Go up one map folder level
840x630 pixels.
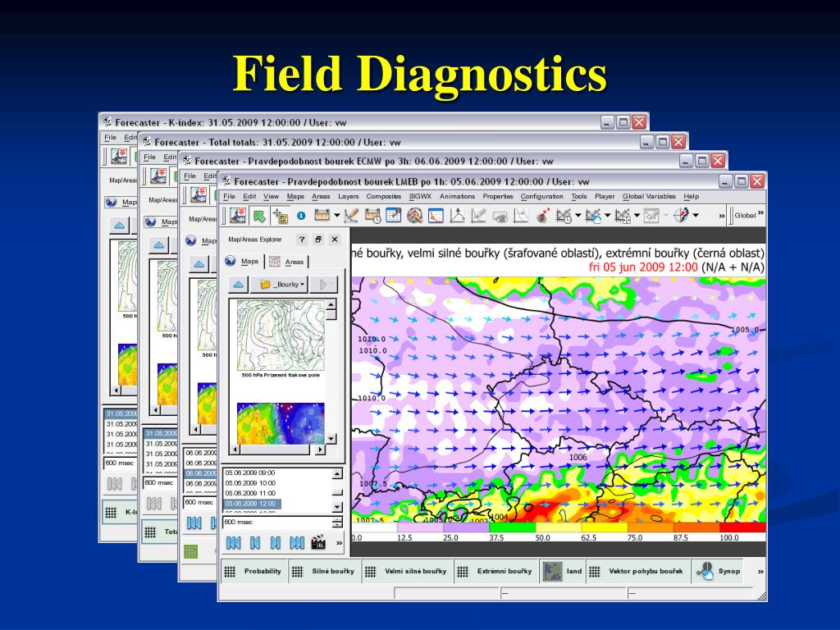point(239,285)
